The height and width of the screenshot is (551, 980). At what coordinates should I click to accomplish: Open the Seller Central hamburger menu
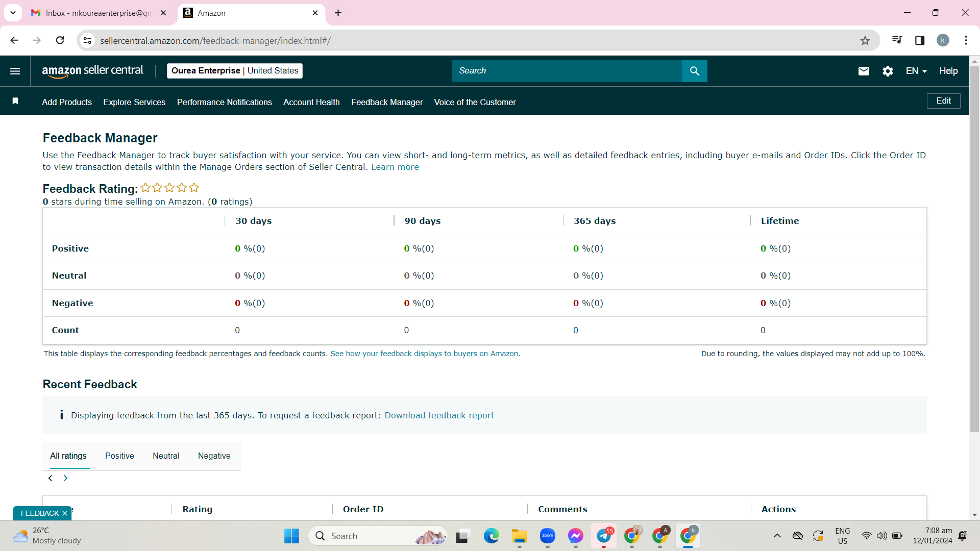coord(15,71)
